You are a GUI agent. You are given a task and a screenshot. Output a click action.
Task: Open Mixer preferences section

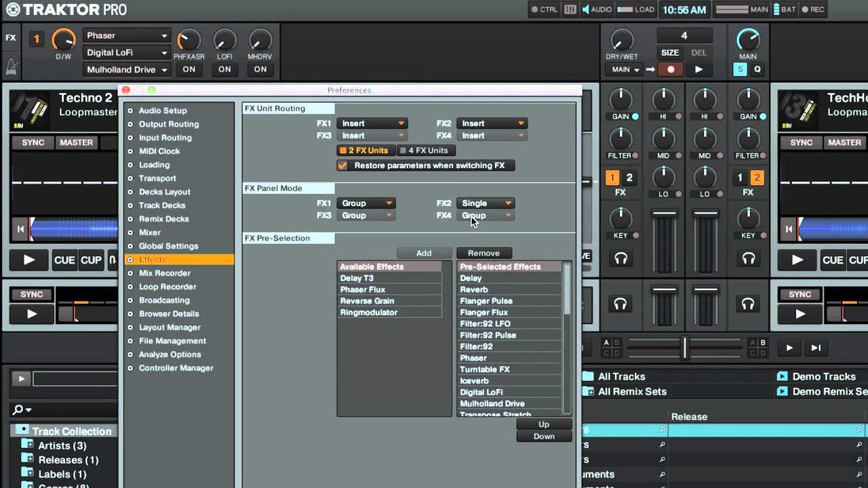tap(150, 232)
